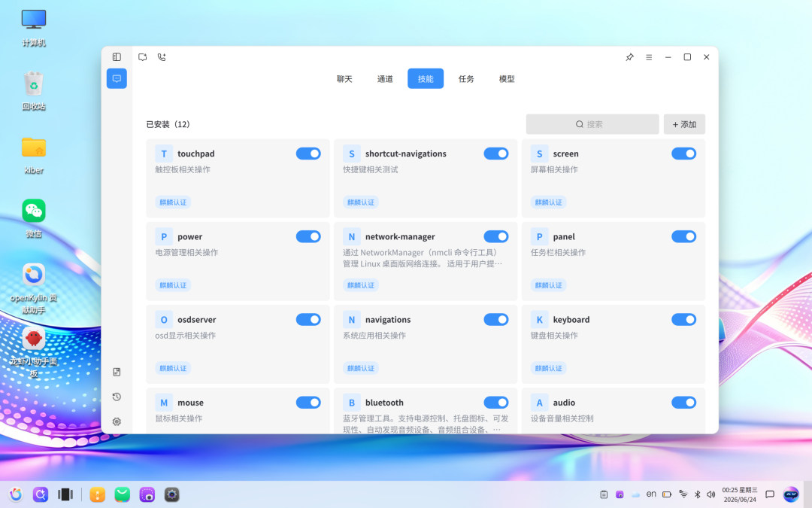Open the Wi-Fi network tray icon

(683, 494)
